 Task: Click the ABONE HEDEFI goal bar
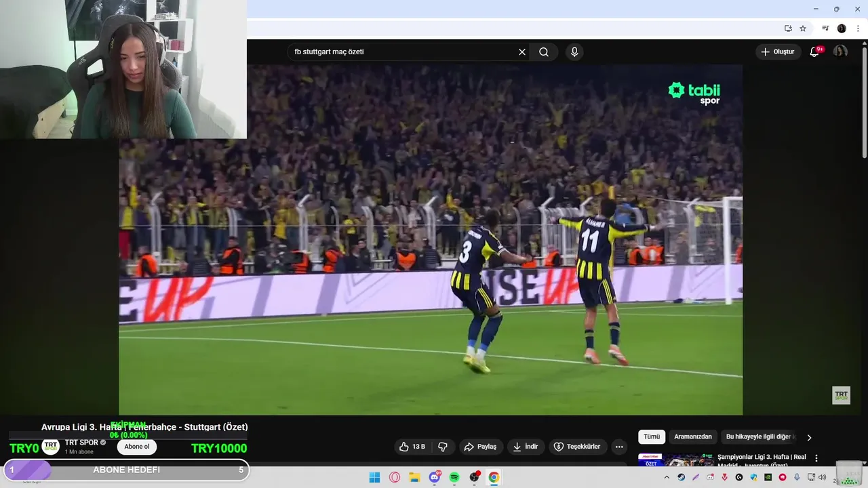126,470
